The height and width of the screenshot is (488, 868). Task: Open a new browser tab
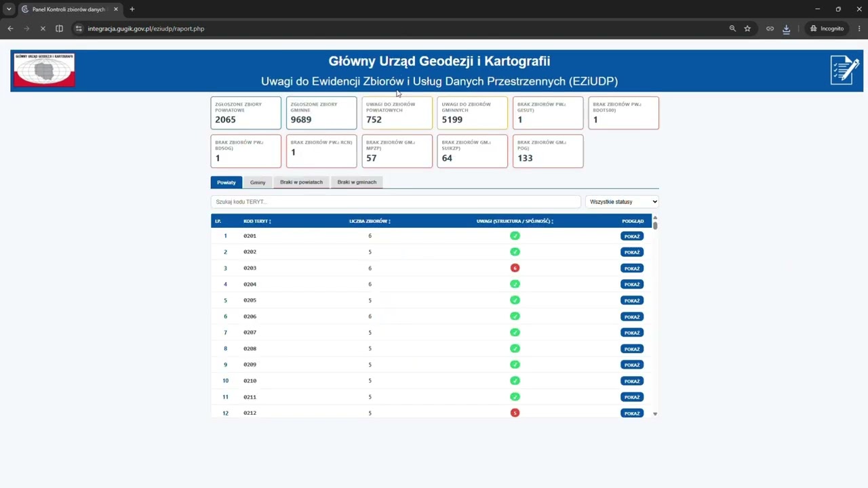click(132, 9)
